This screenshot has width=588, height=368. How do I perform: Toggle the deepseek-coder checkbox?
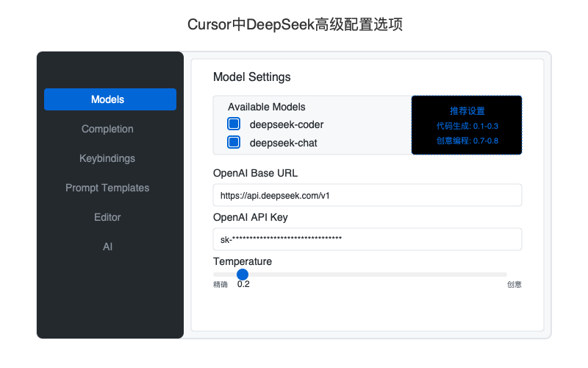pyautogui.click(x=234, y=124)
